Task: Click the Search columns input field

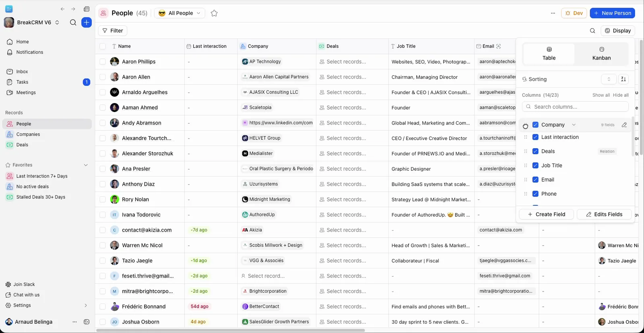Action: 575,107
